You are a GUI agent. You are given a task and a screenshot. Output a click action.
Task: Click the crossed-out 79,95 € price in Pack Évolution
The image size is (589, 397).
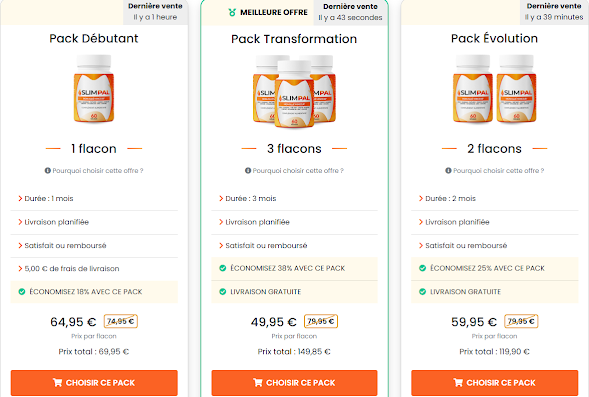(x=521, y=321)
